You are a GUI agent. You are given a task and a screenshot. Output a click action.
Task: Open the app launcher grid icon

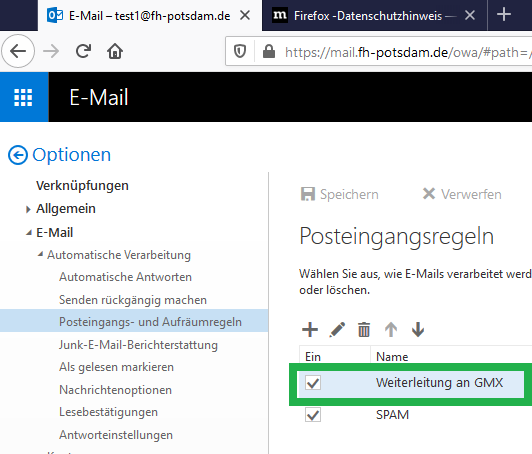click(23, 97)
